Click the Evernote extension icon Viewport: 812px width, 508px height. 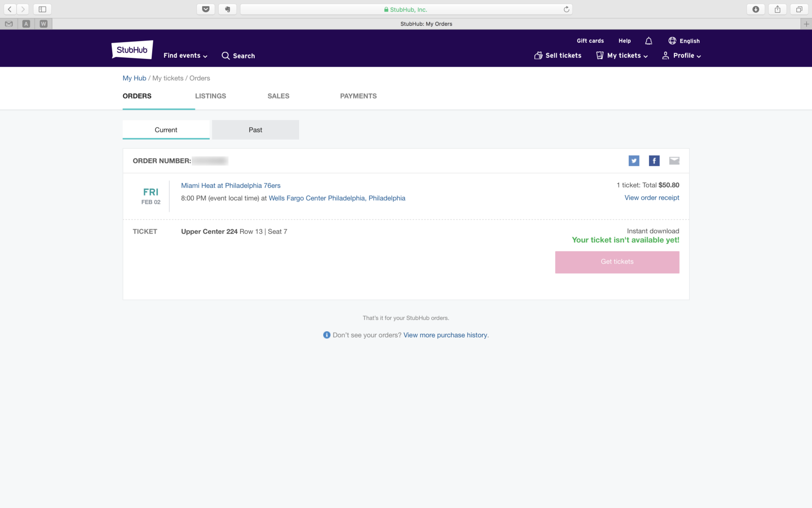[x=227, y=9]
